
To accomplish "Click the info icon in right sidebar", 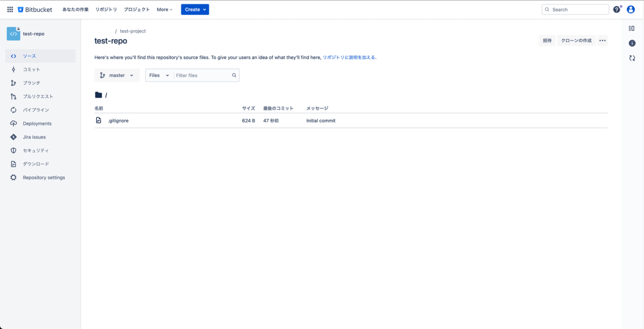I will coord(632,43).
